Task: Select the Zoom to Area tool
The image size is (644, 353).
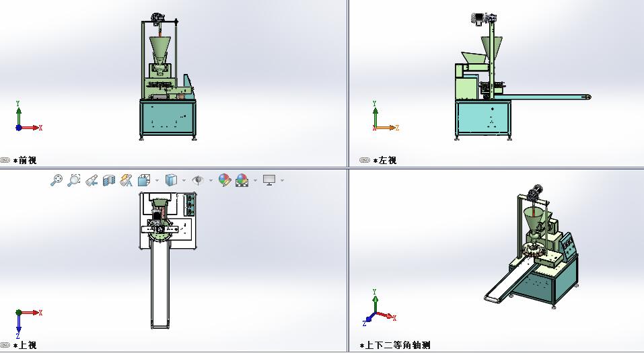Action: click(x=73, y=180)
